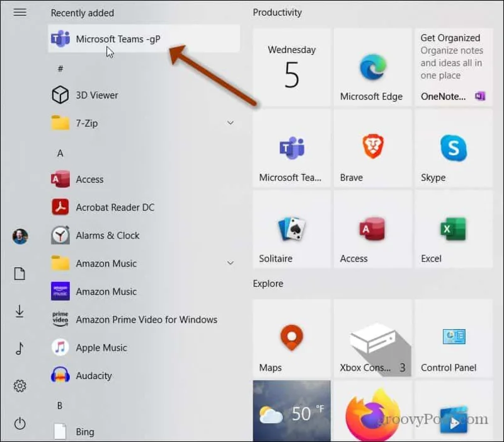Open the Skype tile
The image size is (504, 442).
454,148
